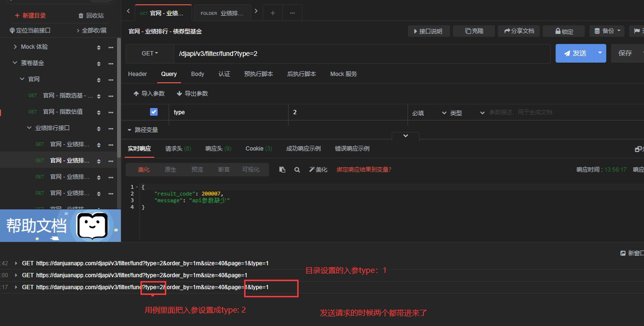This screenshot has height=326, width=644.
Task: Switch to the Header tab
Action: click(x=138, y=74)
